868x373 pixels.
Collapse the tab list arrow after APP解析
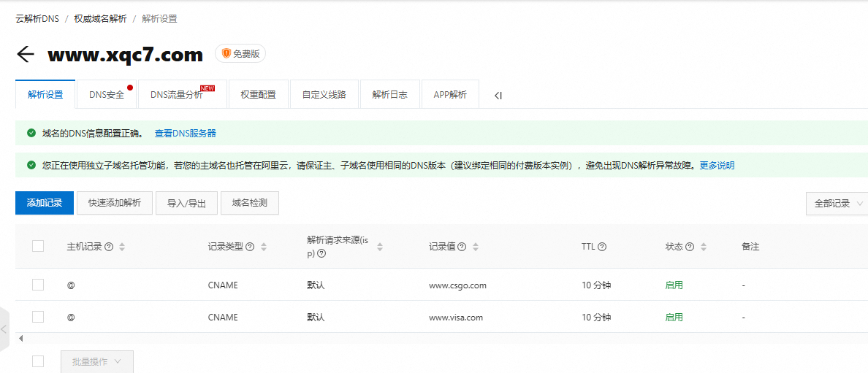tap(498, 95)
